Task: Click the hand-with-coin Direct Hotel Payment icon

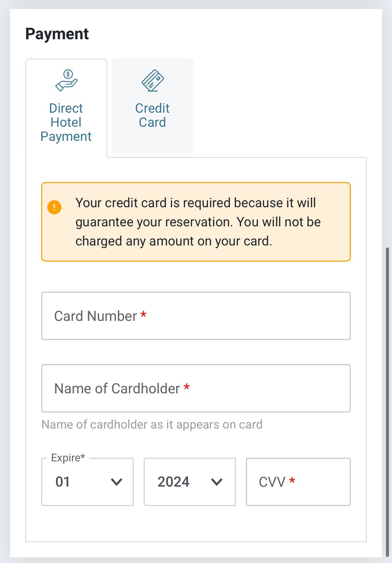Action: pyautogui.click(x=67, y=81)
